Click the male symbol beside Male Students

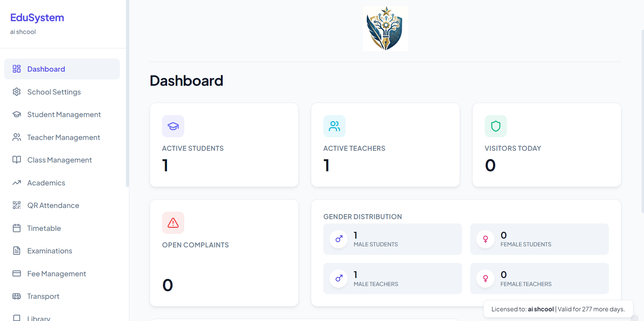click(339, 239)
